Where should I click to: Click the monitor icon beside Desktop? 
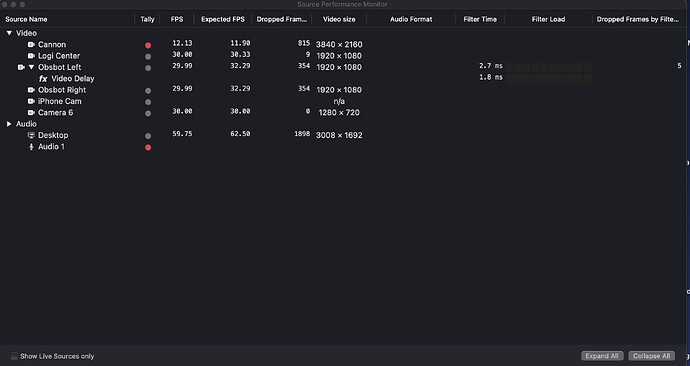click(x=31, y=135)
